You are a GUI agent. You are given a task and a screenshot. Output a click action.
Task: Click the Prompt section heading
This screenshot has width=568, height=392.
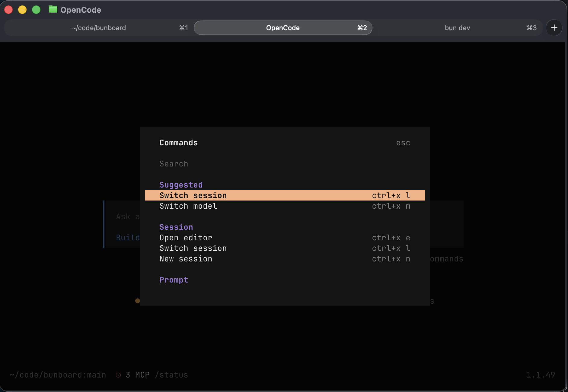(x=174, y=280)
